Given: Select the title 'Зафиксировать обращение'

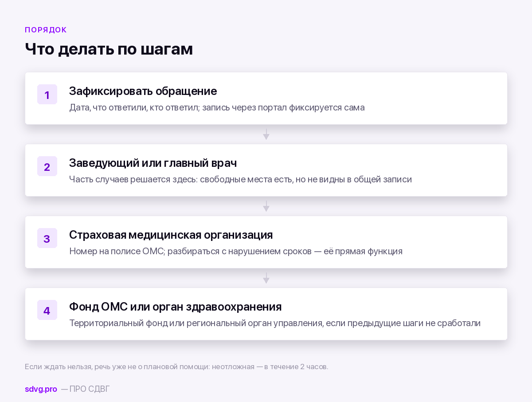Looking at the screenshot, I should [x=143, y=91].
